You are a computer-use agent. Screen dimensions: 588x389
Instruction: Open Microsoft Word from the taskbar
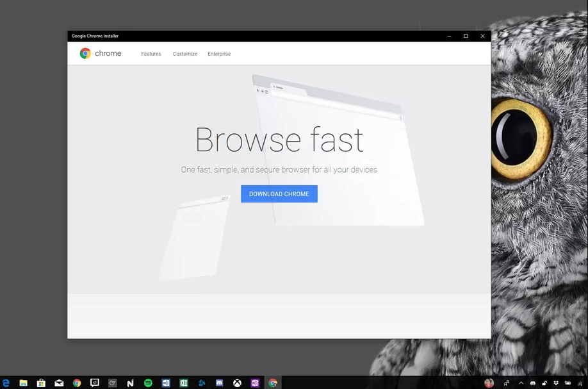click(x=166, y=383)
